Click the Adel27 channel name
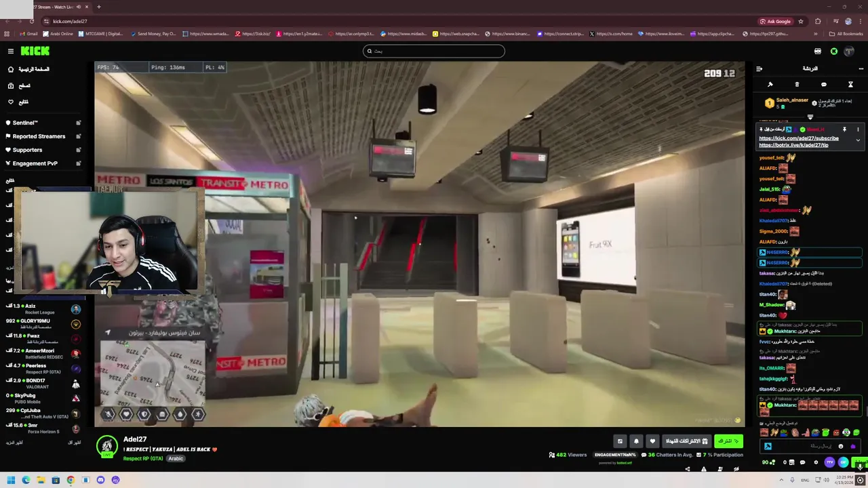This screenshot has height=488, width=868. coord(135,439)
